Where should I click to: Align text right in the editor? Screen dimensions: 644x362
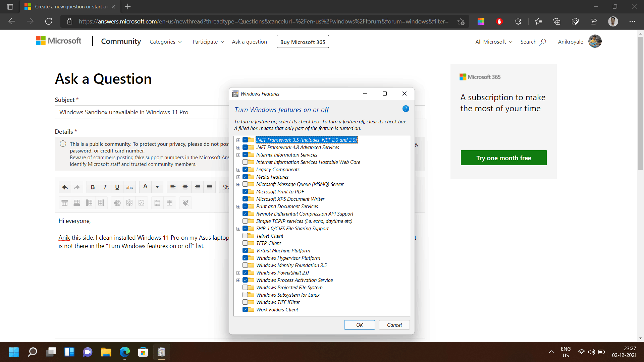click(197, 187)
